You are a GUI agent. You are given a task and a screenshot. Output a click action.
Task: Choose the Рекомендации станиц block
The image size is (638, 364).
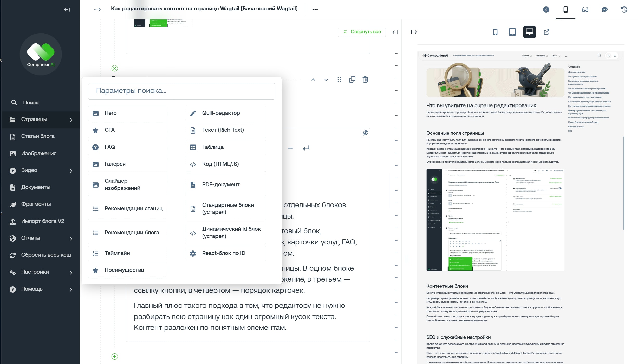128,209
